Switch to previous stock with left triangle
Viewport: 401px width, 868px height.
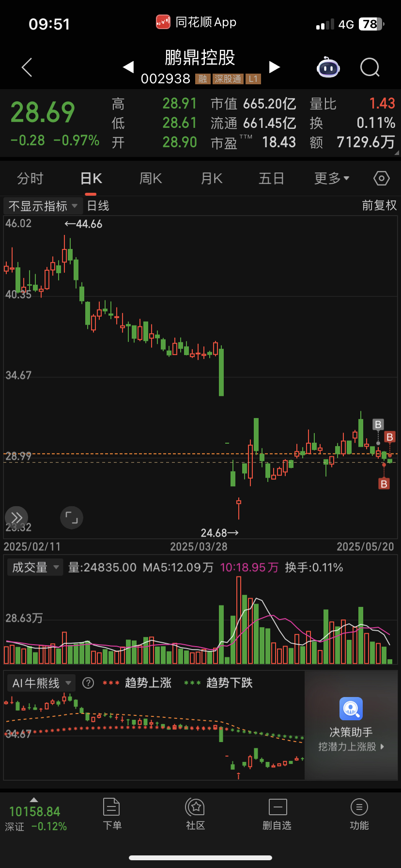[128, 67]
